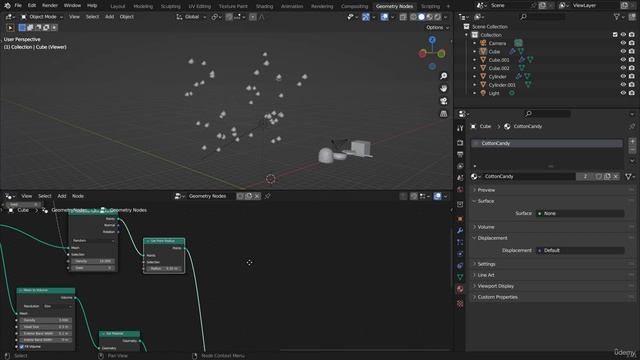Screen dimensions: 640x360
Task: Open Object Constraints properties tab icon
Action: point(460,266)
